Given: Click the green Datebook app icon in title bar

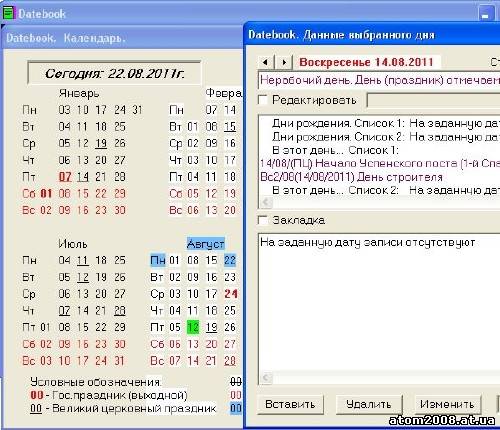Looking at the screenshot, I should (8, 13).
